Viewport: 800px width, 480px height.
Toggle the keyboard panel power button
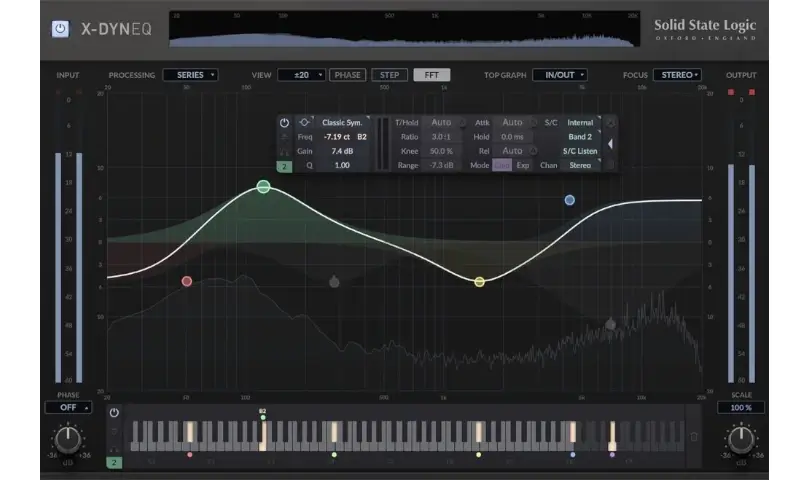[x=114, y=412]
